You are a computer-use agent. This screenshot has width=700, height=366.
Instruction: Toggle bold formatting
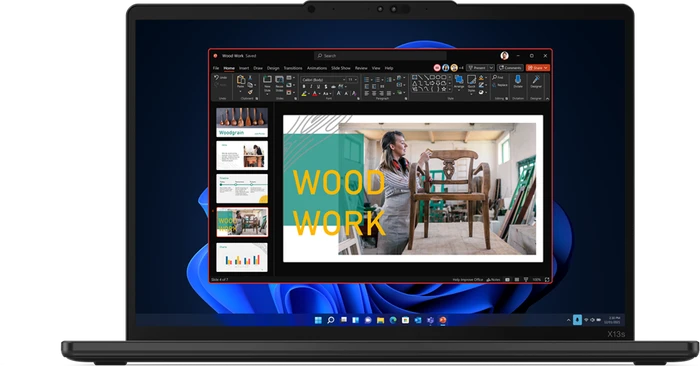point(304,86)
